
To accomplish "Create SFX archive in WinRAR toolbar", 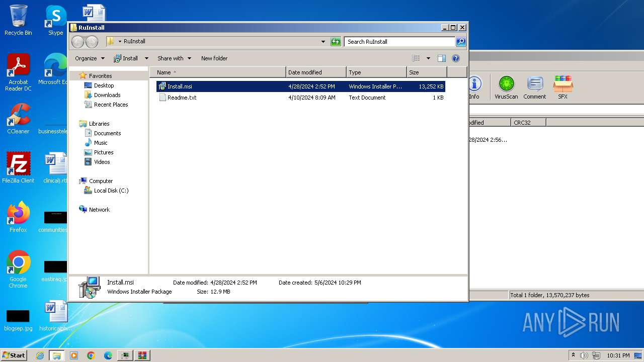I will [562, 87].
